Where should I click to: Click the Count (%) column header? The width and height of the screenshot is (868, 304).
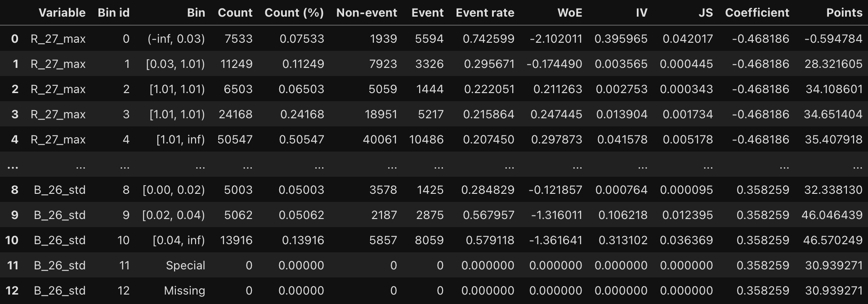pyautogui.click(x=294, y=13)
